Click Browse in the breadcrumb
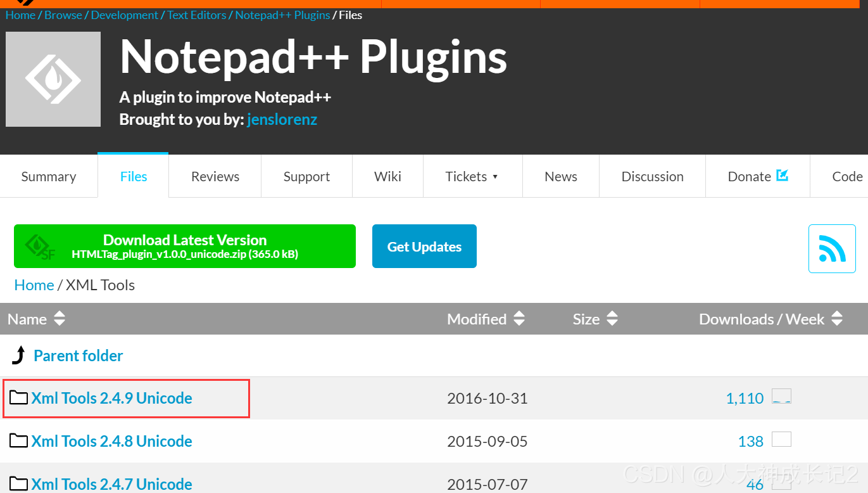This screenshot has width=868, height=493. pyautogui.click(x=63, y=15)
